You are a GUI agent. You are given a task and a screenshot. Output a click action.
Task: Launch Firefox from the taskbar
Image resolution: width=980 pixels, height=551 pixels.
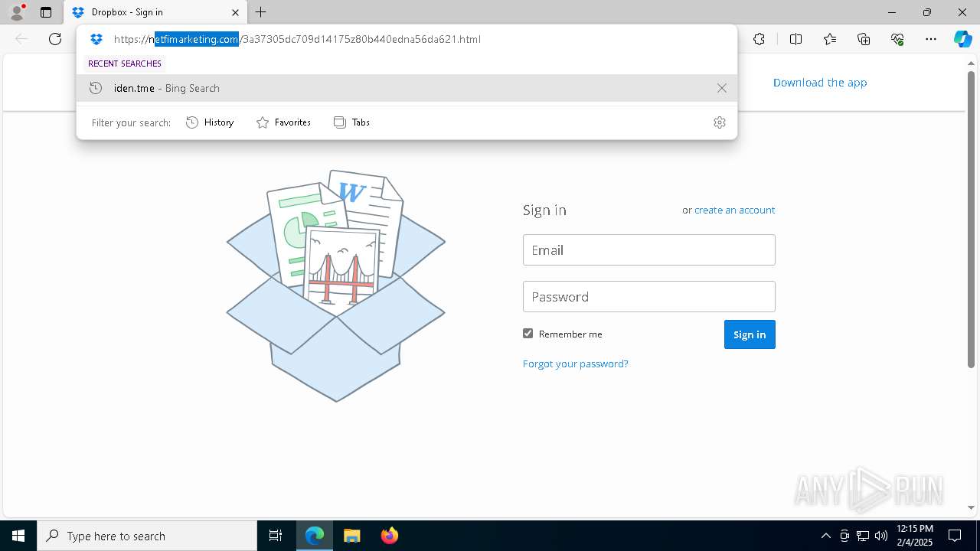(x=389, y=536)
